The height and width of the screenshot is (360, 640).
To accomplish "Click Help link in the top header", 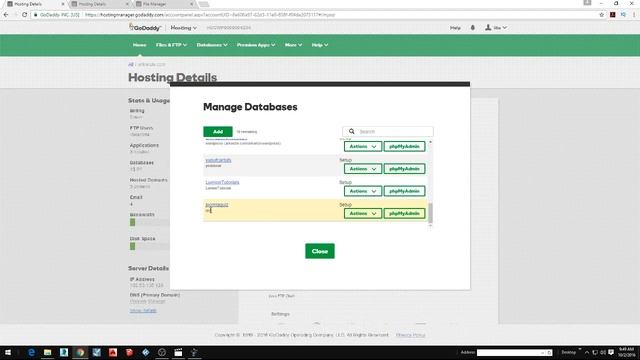I will point(455,28).
